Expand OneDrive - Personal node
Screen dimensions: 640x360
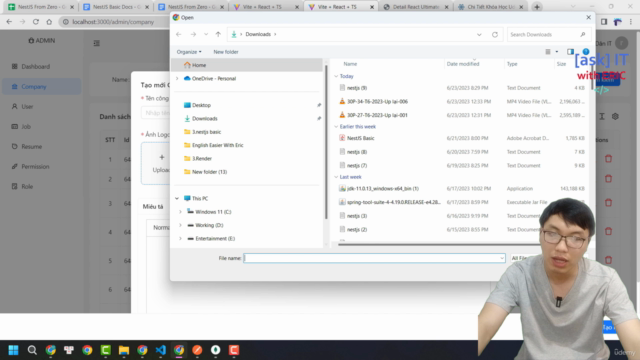point(177,78)
